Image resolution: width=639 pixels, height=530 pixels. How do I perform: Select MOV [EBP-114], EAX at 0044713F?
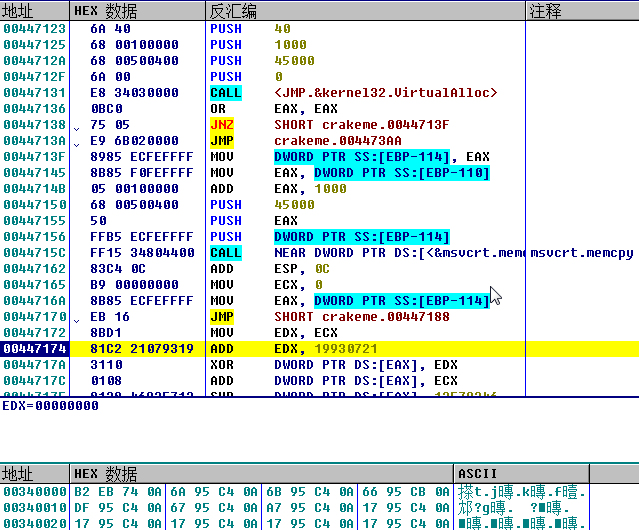320,157
